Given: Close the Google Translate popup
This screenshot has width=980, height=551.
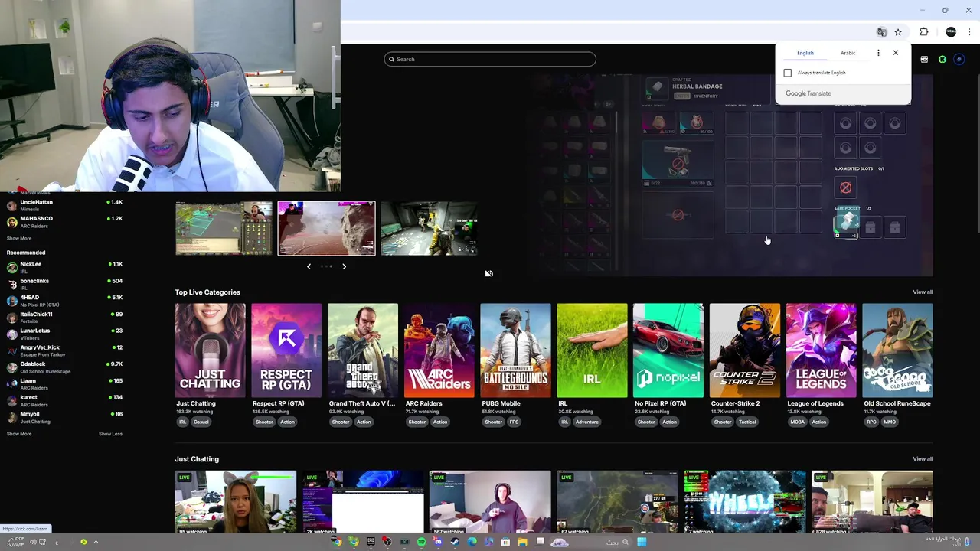Looking at the screenshot, I should point(895,53).
